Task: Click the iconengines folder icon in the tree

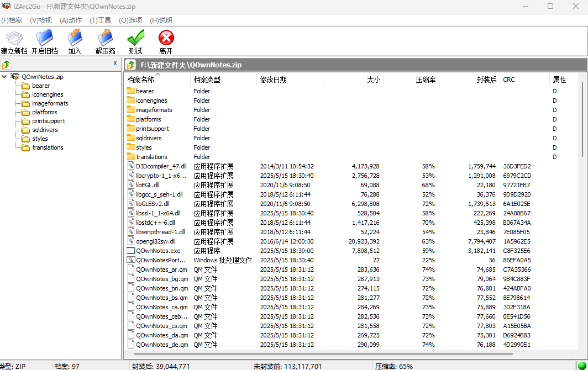Action: [25, 95]
